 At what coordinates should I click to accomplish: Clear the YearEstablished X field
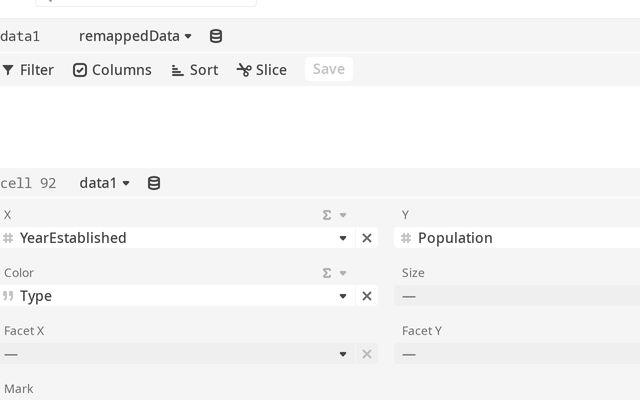click(x=367, y=238)
